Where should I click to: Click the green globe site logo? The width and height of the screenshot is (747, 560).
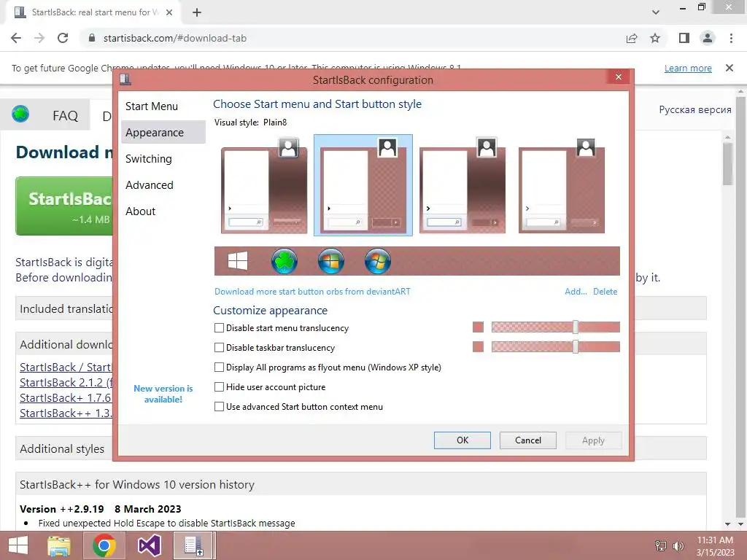[20, 114]
